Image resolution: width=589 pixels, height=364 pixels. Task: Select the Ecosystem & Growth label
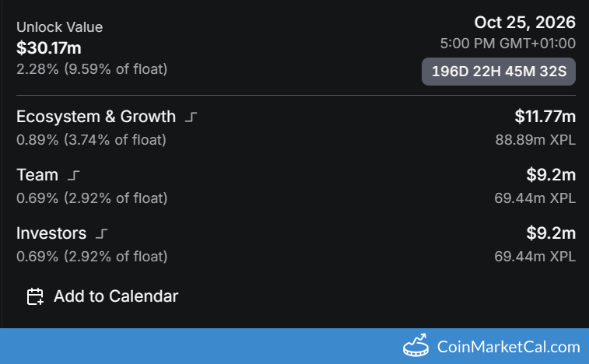[x=96, y=117]
